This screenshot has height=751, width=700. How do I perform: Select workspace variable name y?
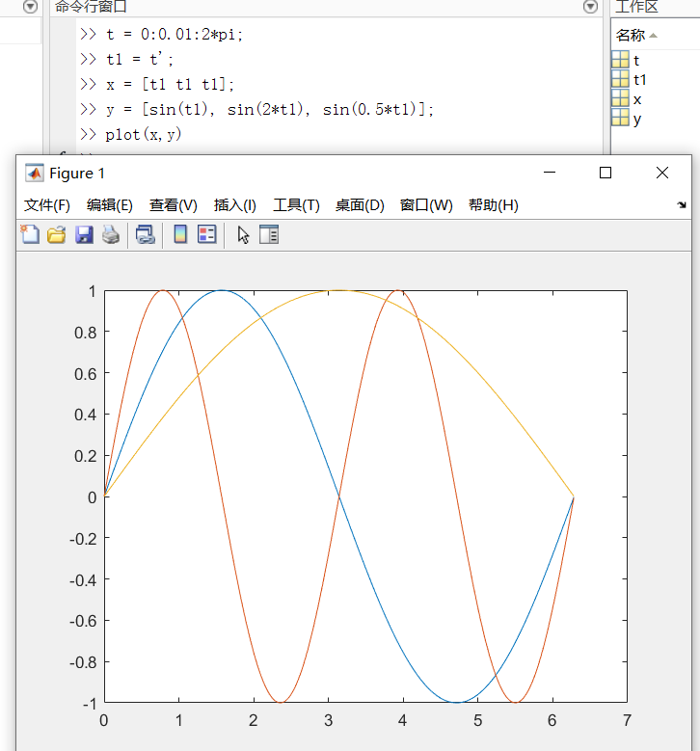coord(636,120)
